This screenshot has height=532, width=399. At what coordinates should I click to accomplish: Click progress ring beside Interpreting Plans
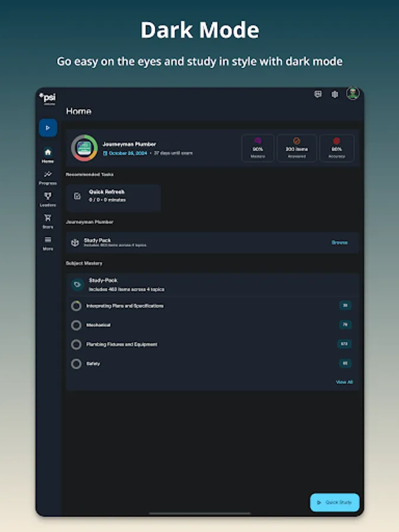click(76, 306)
